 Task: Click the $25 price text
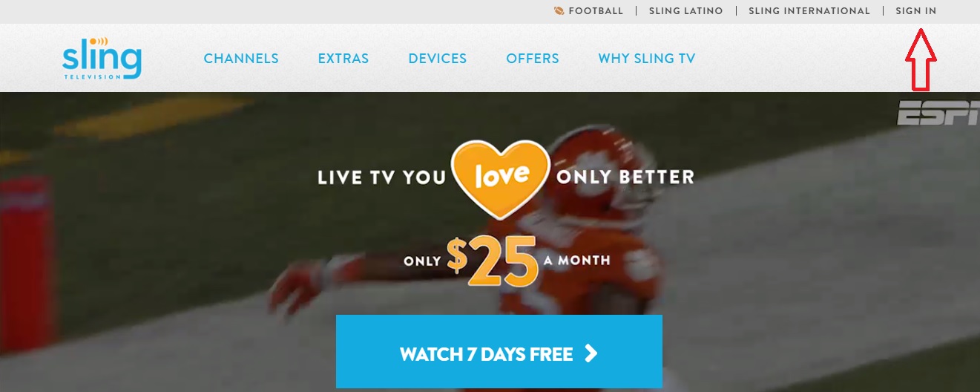(493, 261)
